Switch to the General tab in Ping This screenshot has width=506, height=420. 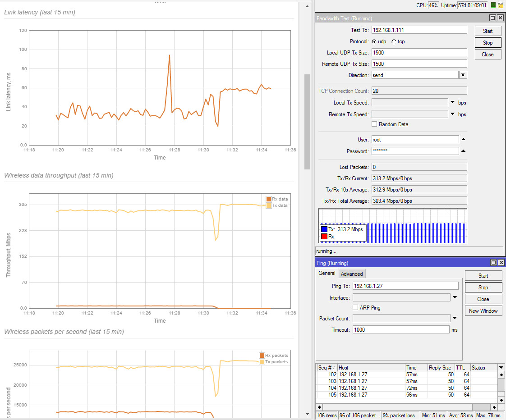(327, 273)
